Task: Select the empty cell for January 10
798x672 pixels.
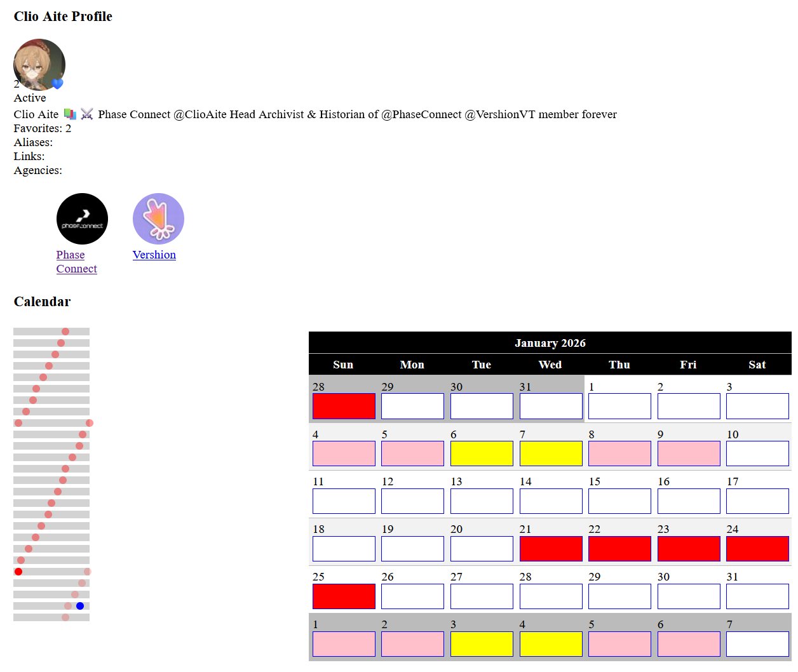Action: point(757,454)
